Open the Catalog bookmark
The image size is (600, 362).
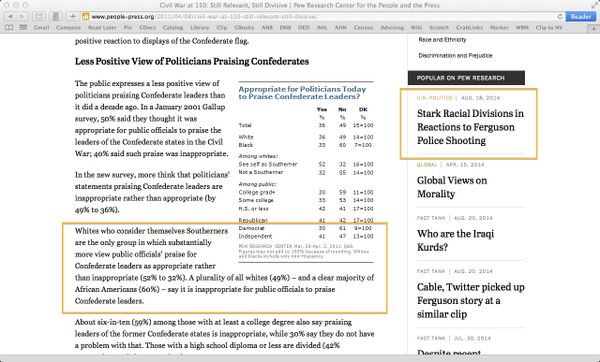pyautogui.click(x=173, y=28)
